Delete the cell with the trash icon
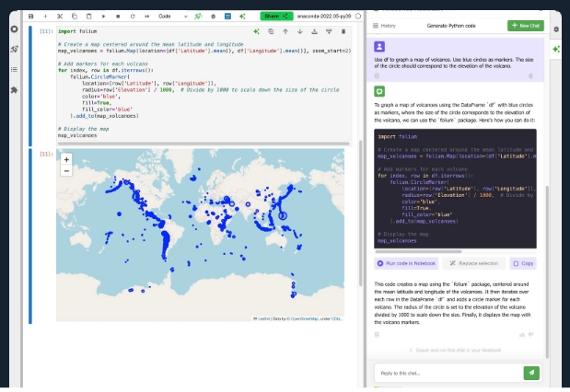 coord(343,31)
